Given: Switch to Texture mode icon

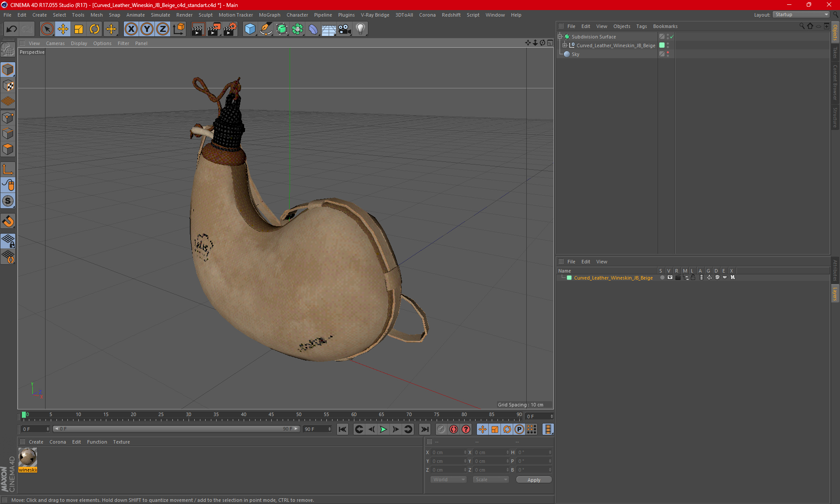Looking at the screenshot, I should pos(8,85).
